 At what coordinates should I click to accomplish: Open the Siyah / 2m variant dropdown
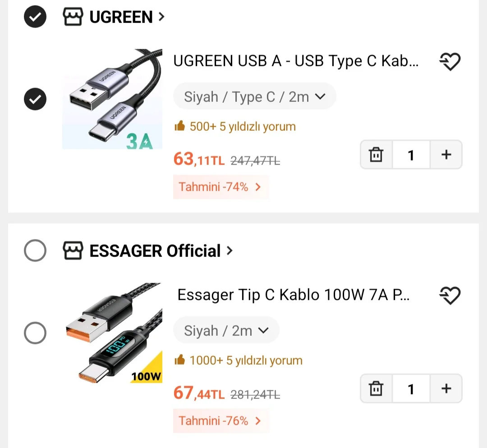(x=226, y=330)
